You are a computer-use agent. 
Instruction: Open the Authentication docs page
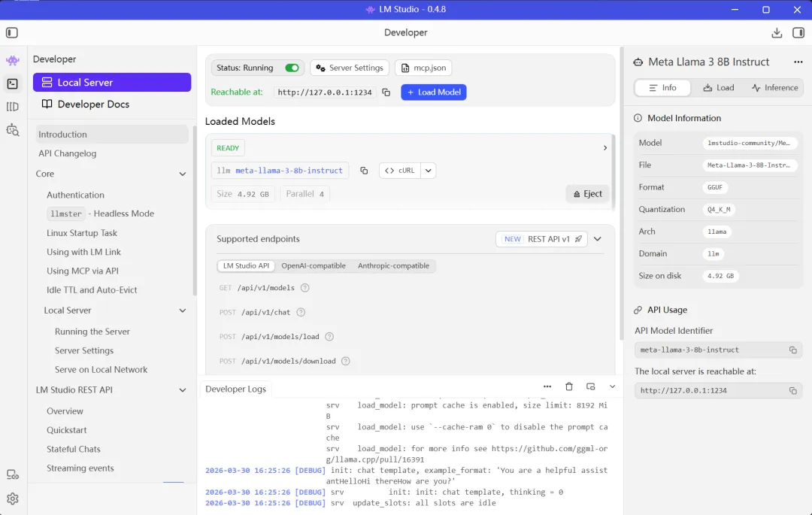[76, 195]
